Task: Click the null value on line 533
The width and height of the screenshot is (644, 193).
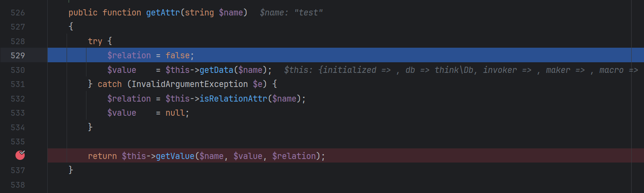Action: 175,113
